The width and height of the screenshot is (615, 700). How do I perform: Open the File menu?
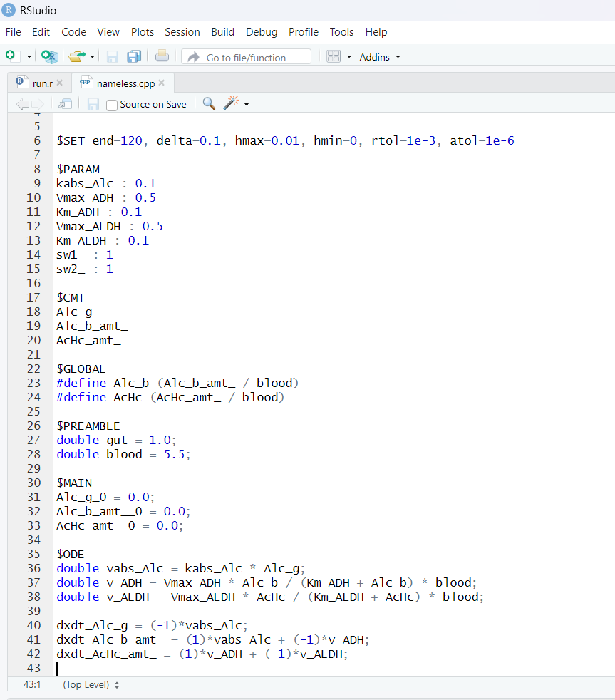coord(14,32)
